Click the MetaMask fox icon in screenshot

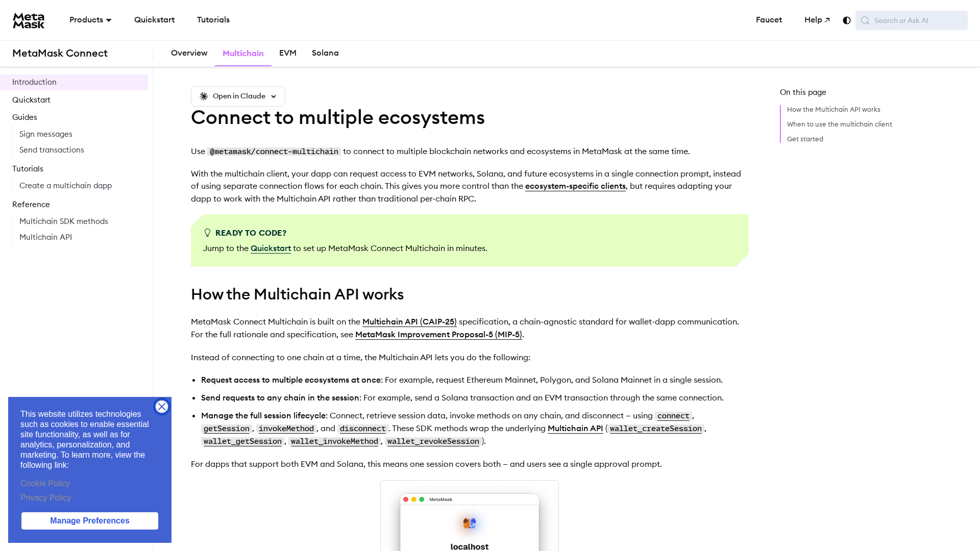click(x=470, y=523)
